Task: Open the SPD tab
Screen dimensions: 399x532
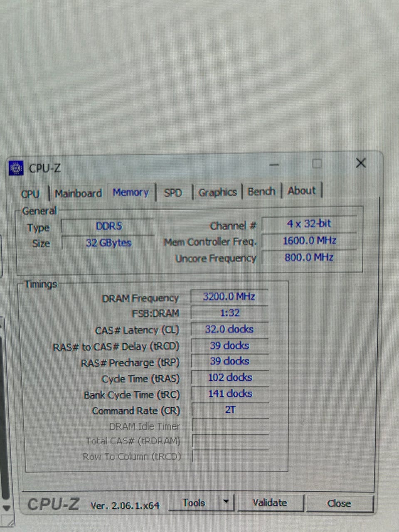Action: point(173,193)
